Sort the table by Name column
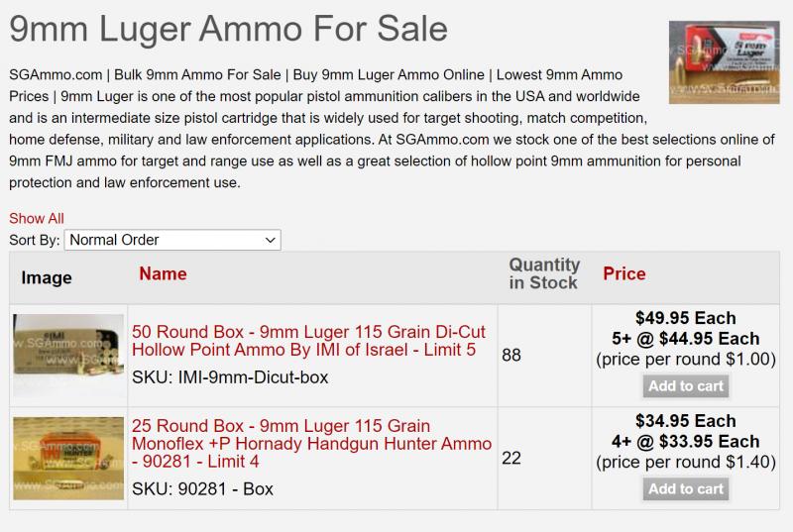 [x=163, y=273]
